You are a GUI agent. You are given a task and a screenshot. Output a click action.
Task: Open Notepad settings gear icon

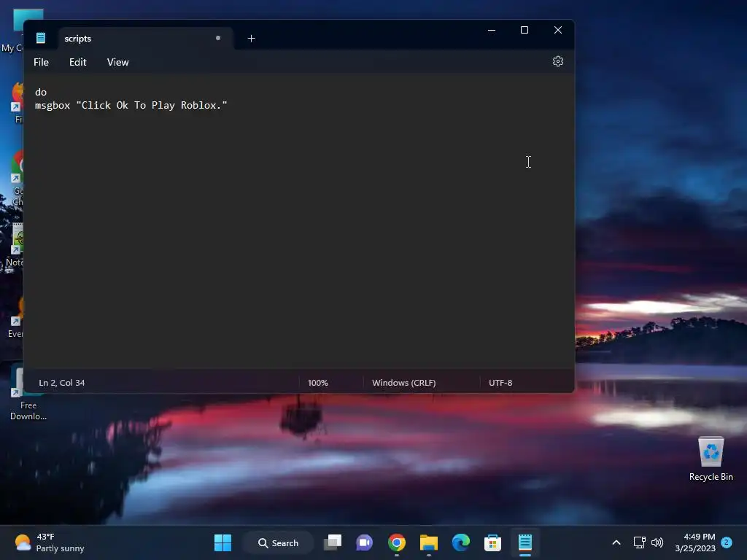(558, 61)
